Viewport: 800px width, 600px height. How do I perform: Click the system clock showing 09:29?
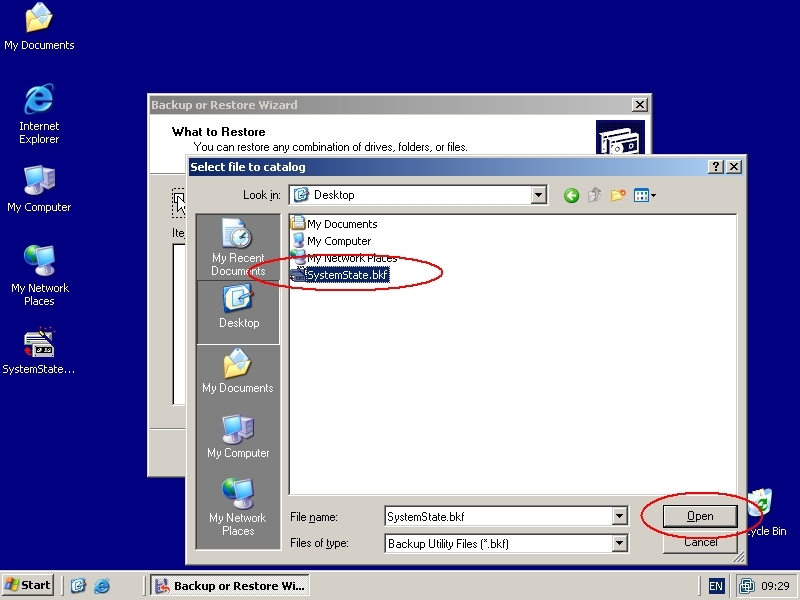click(x=775, y=586)
